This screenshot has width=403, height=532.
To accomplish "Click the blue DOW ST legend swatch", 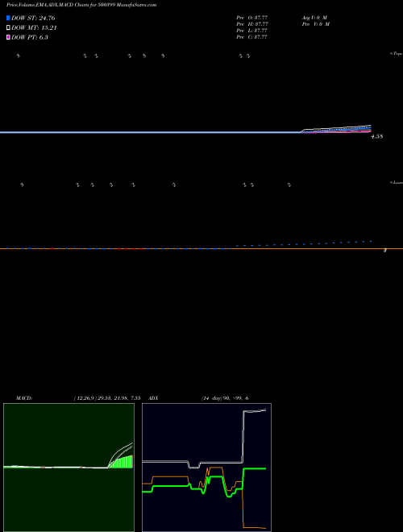I will pyautogui.click(x=8, y=18).
